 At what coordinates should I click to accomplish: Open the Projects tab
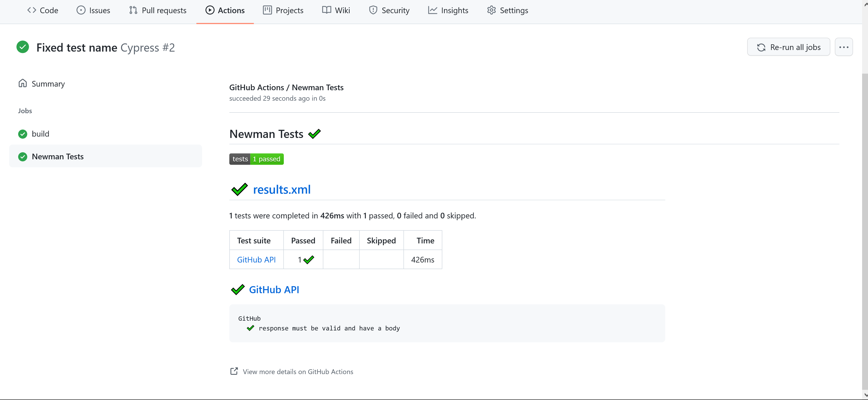point(283,10)
